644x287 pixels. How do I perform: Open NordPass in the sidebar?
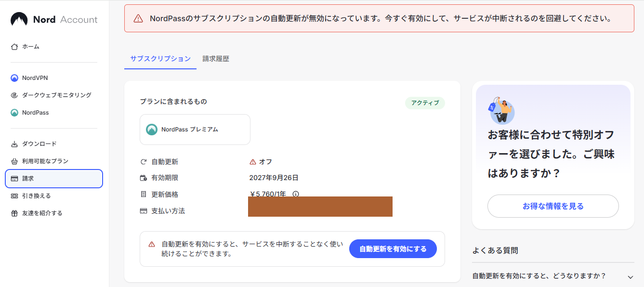(x=54, y=113)
